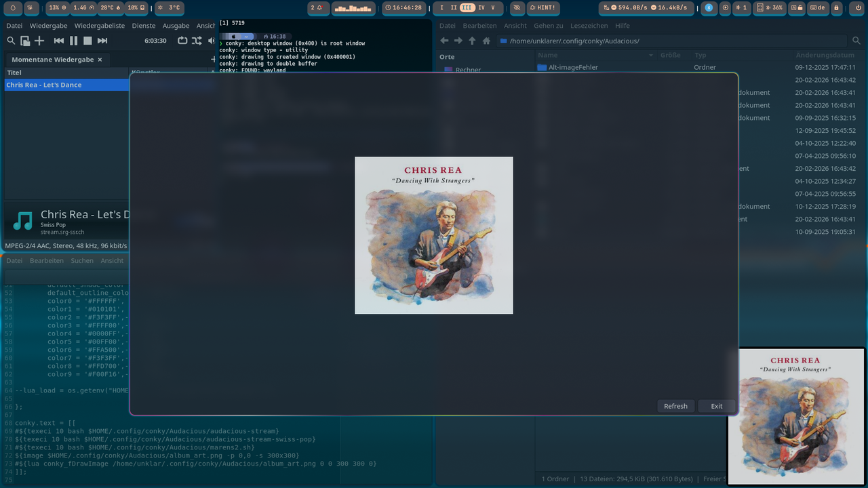Open Datei menu in text editor
The width and height of the screenshot is (868, 488).
click(14, 260)
